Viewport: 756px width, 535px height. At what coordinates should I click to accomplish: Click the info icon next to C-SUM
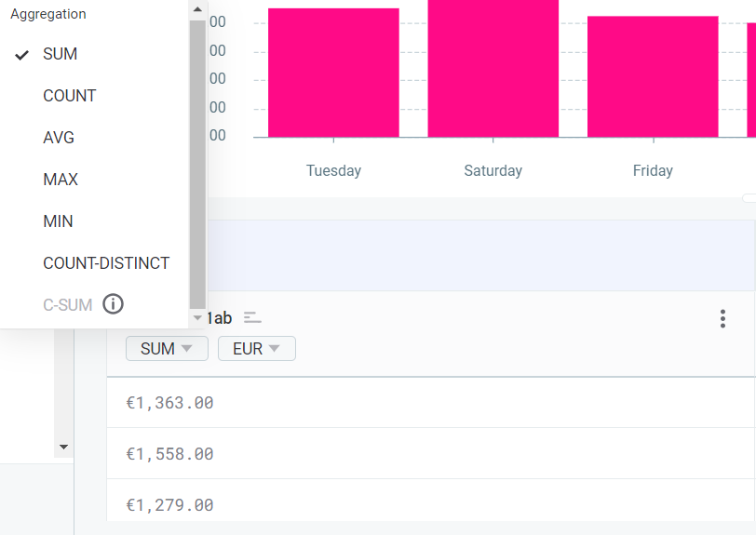click(113, 304)
